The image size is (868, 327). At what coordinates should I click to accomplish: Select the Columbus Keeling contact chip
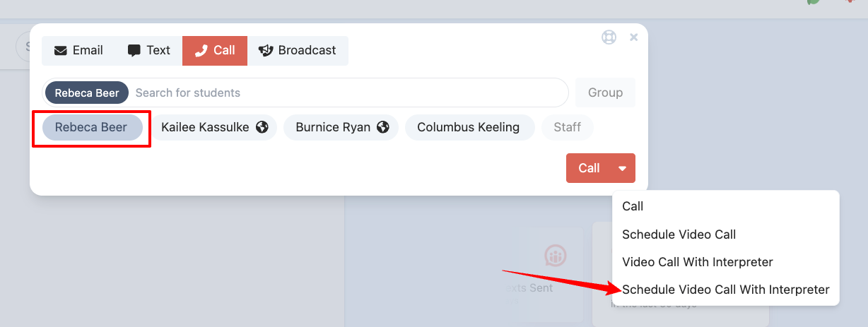(x=469, y=127)
